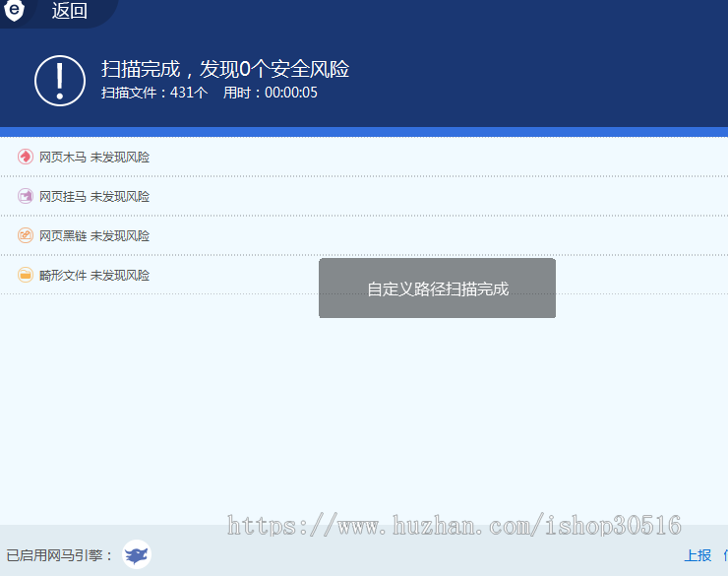Click the shield logo icon beside 返回

click(15, 10)
